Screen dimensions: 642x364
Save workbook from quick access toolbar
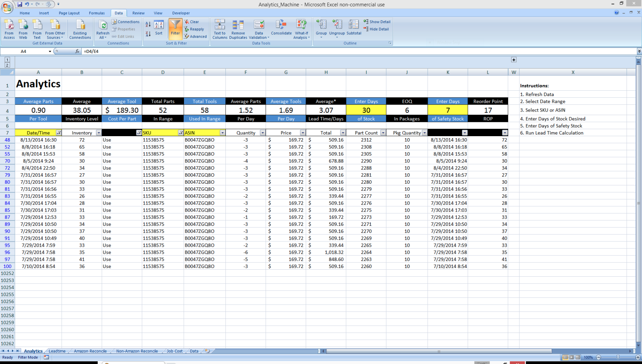click(x=20, y=4)
